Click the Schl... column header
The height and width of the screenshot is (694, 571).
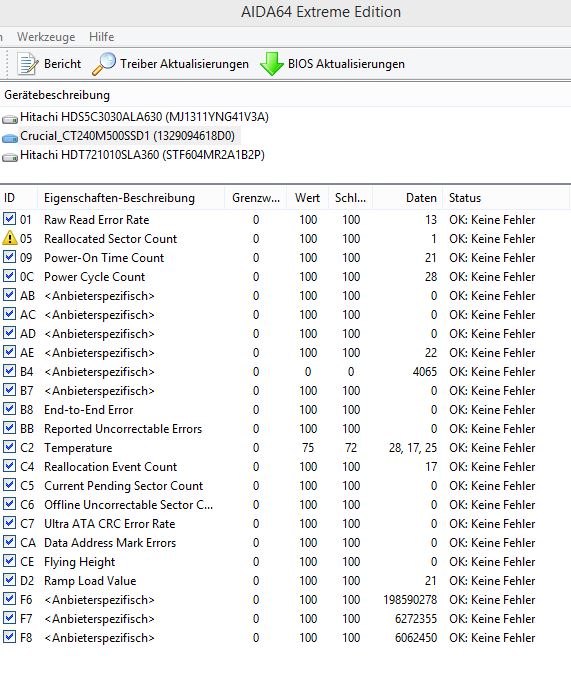(x=350, y=198)
